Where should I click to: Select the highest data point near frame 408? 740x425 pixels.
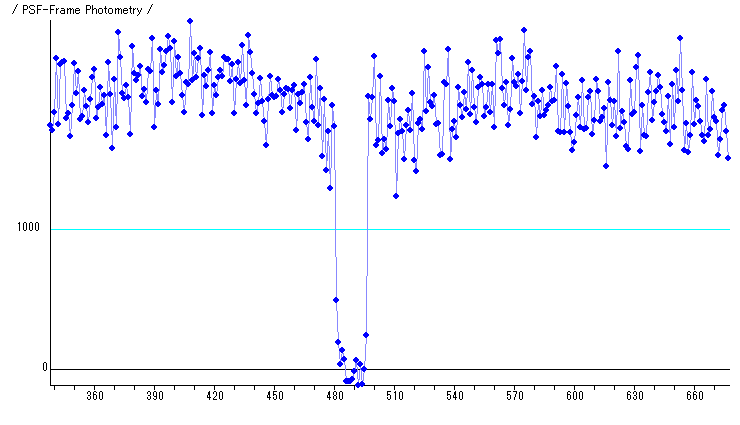coord(190,21)
